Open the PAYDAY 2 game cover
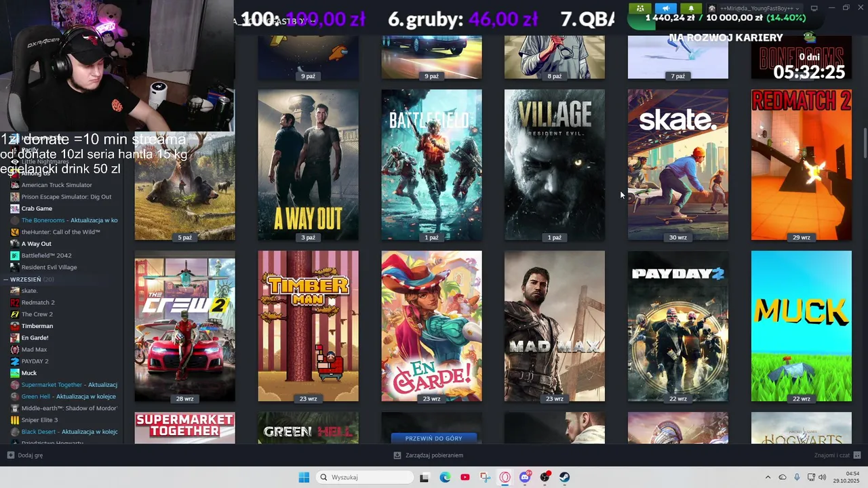This screenshot has width=868, height=488. click(x=678, y=326)
